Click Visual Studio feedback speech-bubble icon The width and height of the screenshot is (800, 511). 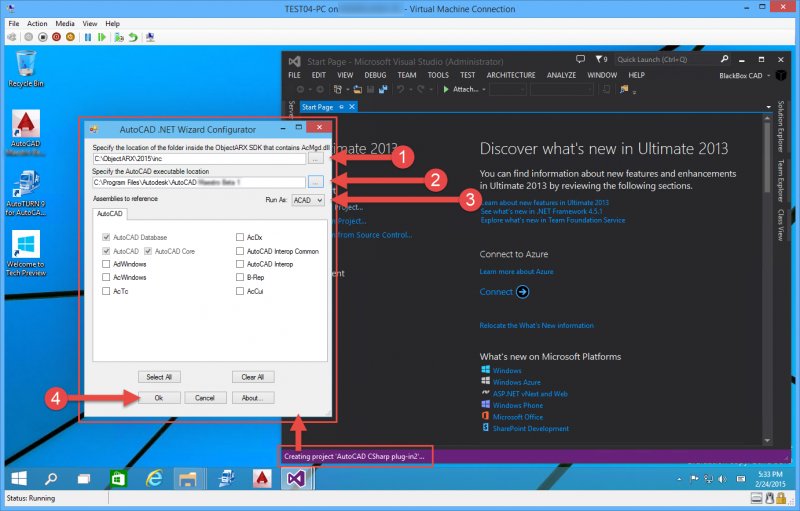coord(580,59)
